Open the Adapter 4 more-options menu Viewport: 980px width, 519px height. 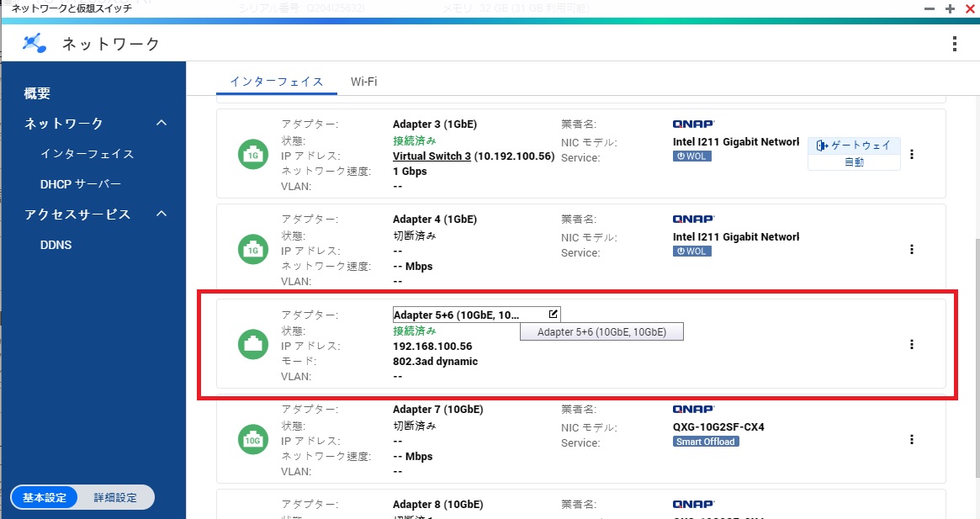(912, 249)
